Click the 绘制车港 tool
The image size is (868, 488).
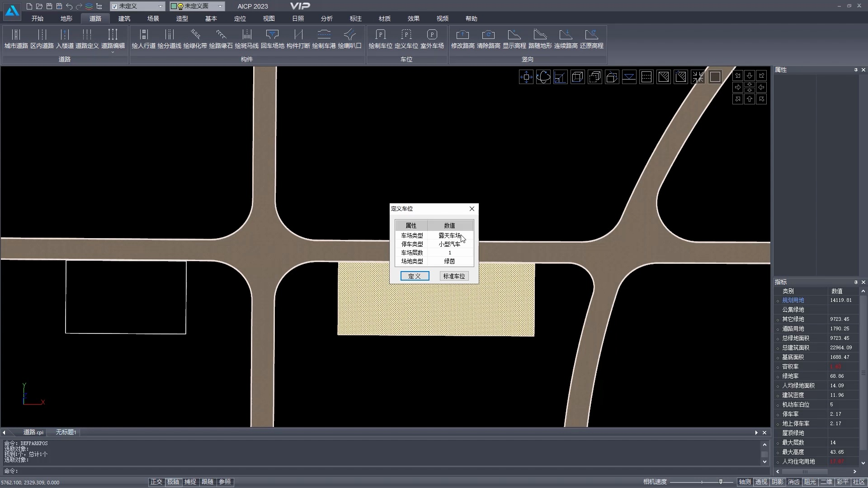pyautogui.click(x=324, y=39)
